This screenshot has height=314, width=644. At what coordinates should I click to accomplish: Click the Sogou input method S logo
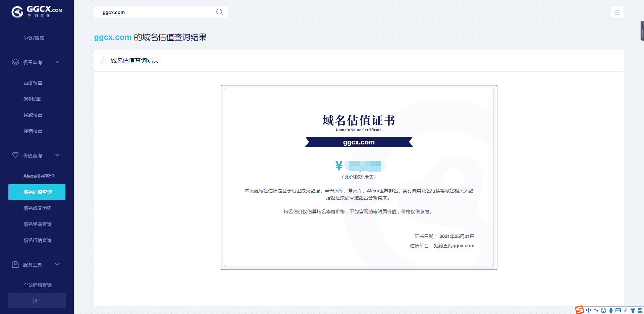point(580,310)
